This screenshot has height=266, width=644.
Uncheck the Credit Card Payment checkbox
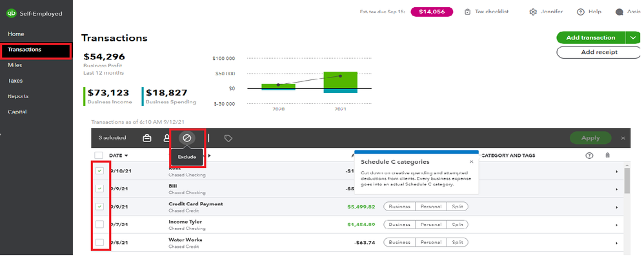(99, 207)
